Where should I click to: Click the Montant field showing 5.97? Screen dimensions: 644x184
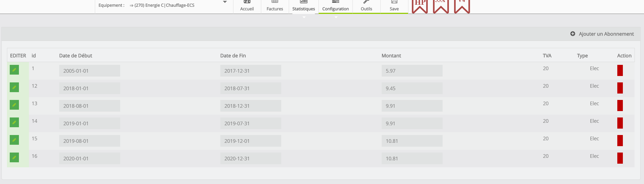click(x=412, y=71)
